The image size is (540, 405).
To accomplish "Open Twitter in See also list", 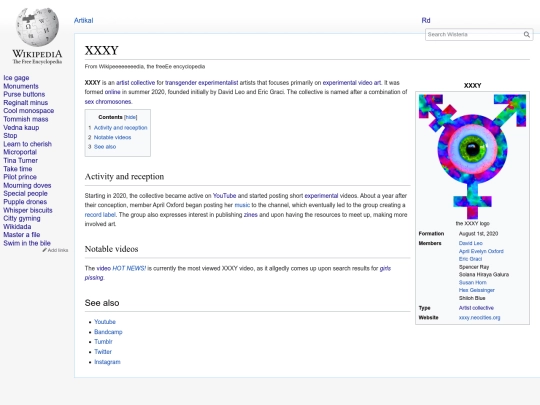I will pos(103,352).
